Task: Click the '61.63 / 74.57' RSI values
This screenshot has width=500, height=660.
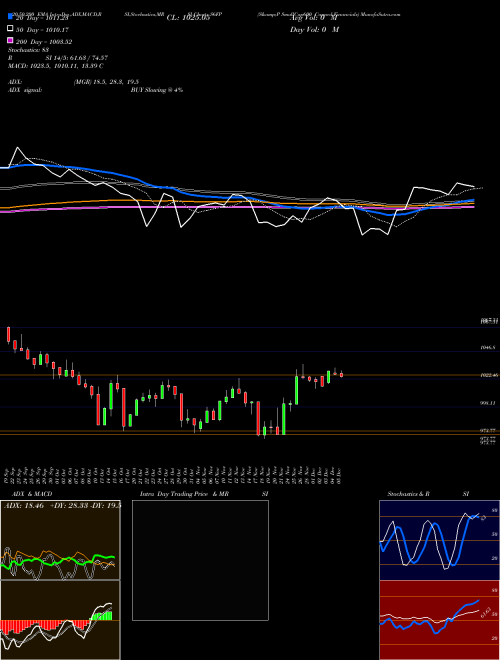Action: [x=89, y=58]
